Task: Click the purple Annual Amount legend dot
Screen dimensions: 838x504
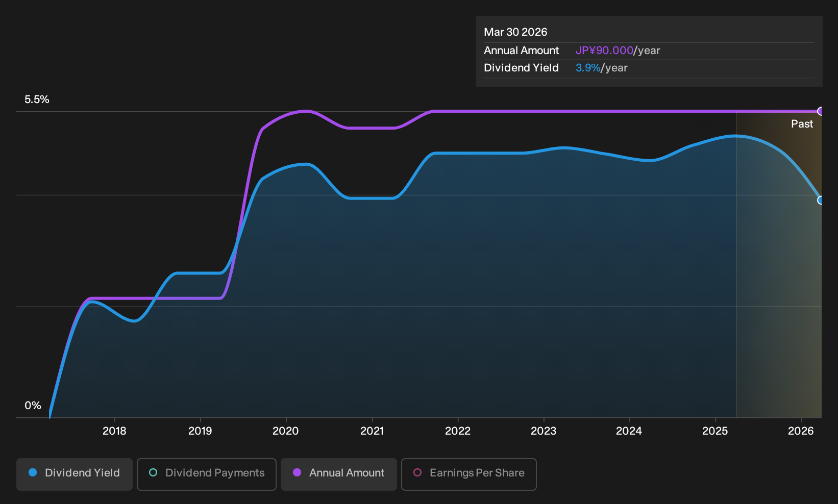Action: (297, 472)
